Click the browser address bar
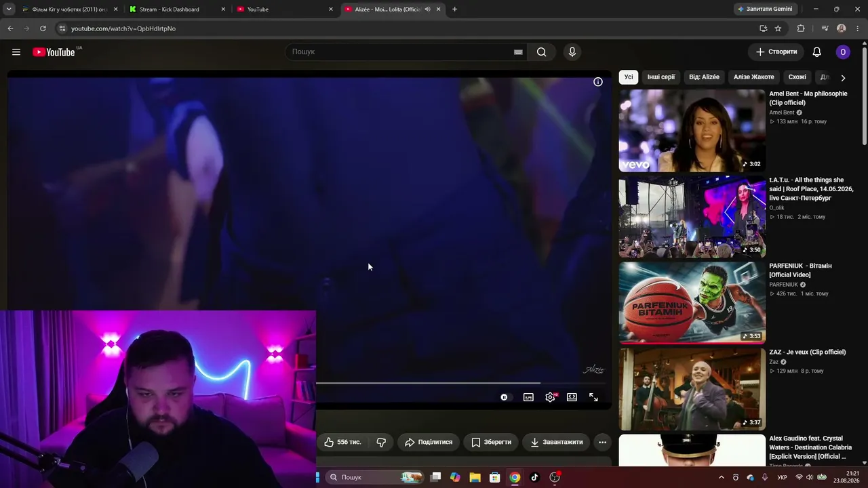Viewport: 868px width, 488px height. 407,28
